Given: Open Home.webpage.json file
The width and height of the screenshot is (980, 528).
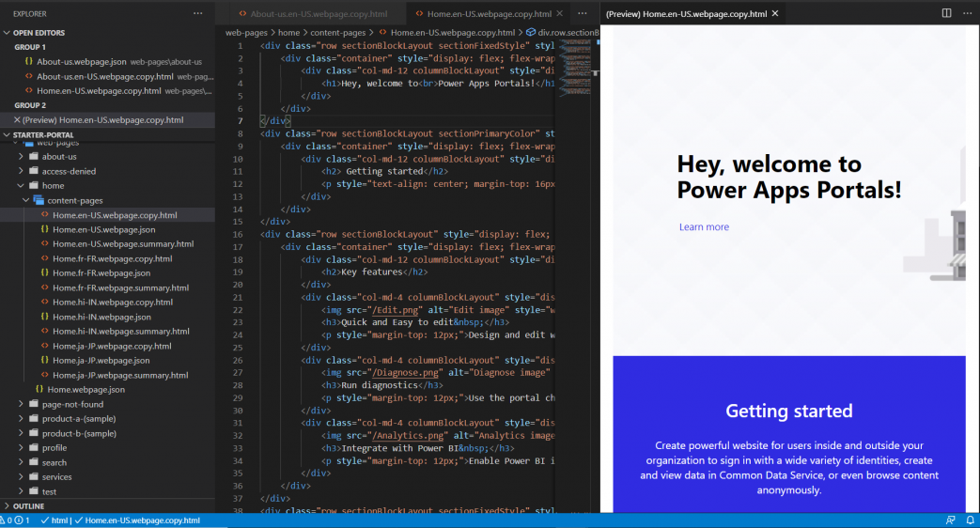Looking at the screenshot, I should [86, 389].
